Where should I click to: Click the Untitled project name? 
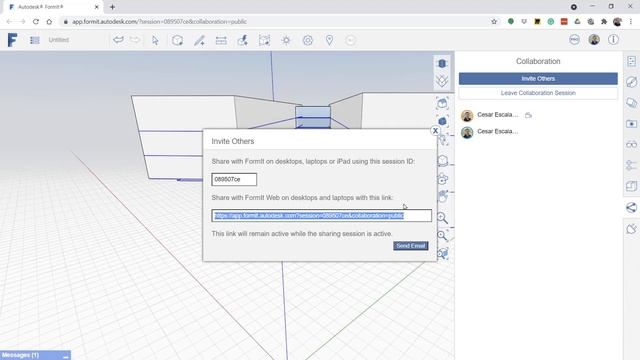(59, 40)
